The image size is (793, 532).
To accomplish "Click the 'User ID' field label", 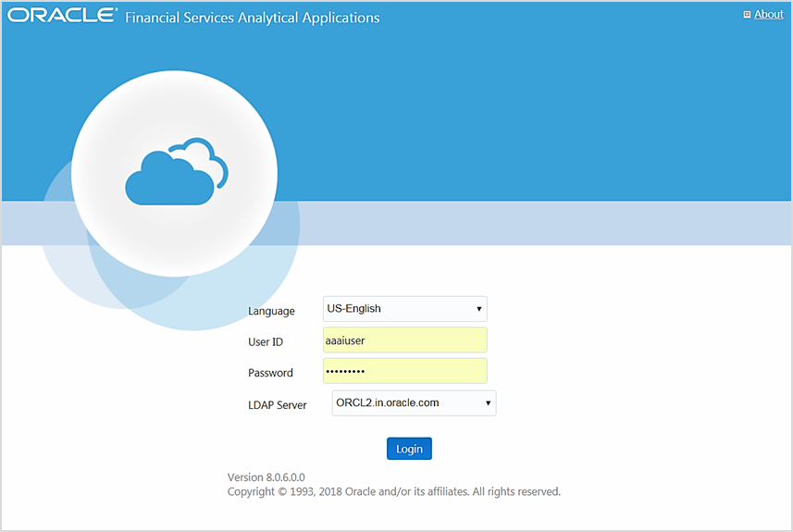I will coord(266,342).
